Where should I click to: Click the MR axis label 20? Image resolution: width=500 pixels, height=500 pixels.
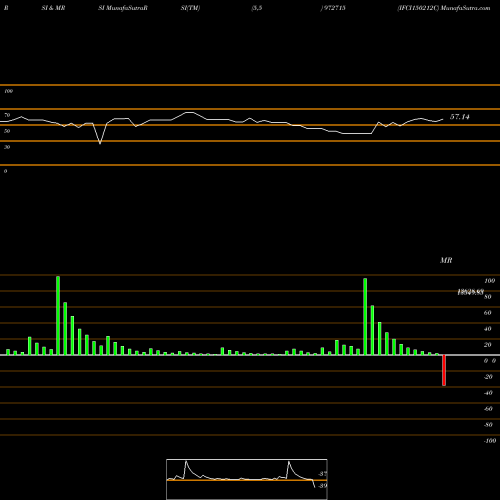pyautogui.click(x=487, y=345)
